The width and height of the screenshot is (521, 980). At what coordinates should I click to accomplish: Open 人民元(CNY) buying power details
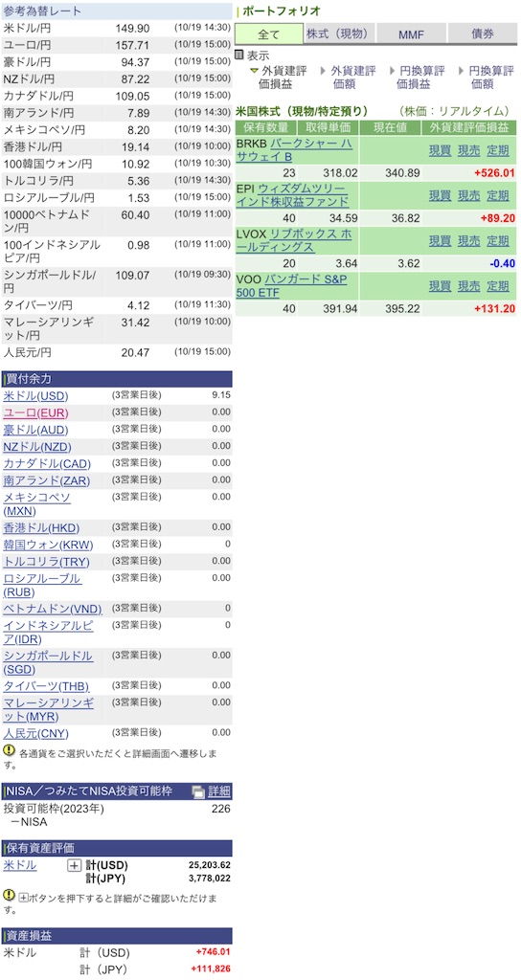35,733
